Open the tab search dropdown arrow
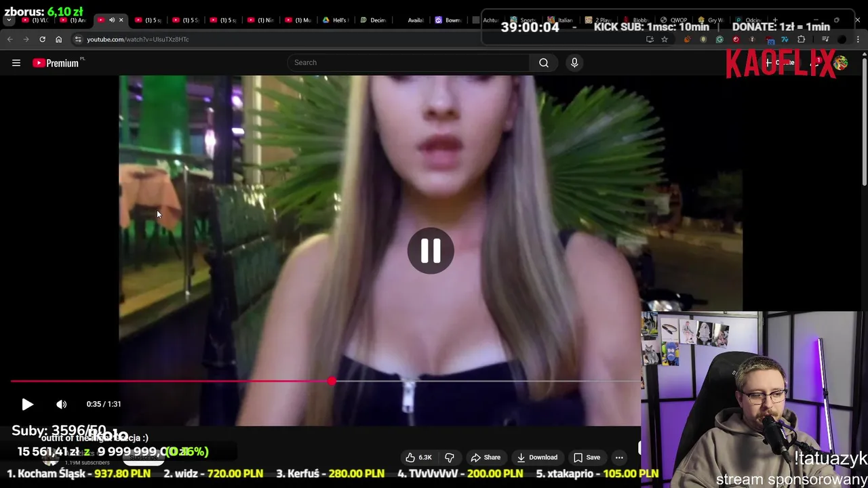 point(9,20)
